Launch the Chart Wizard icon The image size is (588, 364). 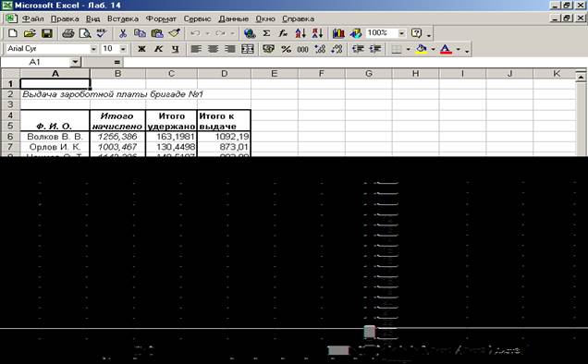point(338,33)
